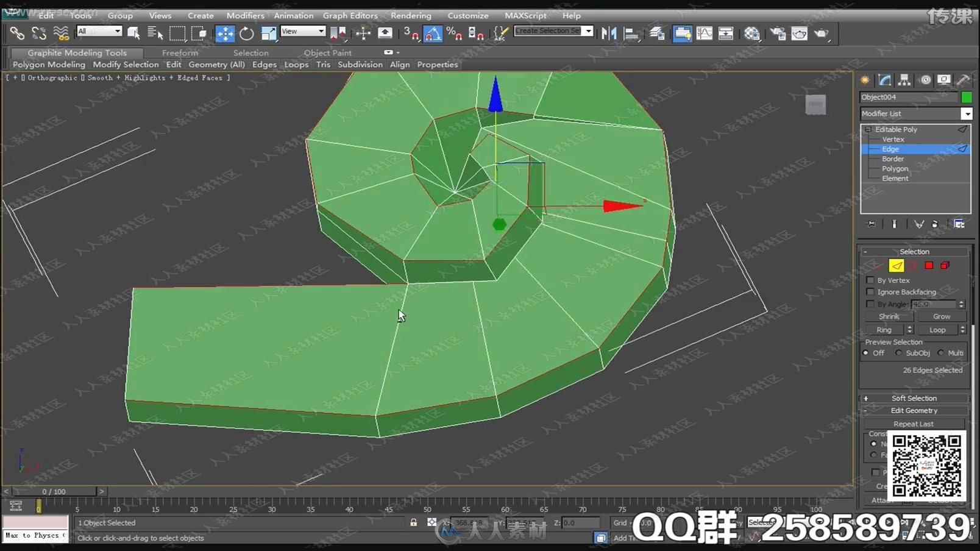
Task: Toggle Percent Snap button
Action: [x=454, y=34]
